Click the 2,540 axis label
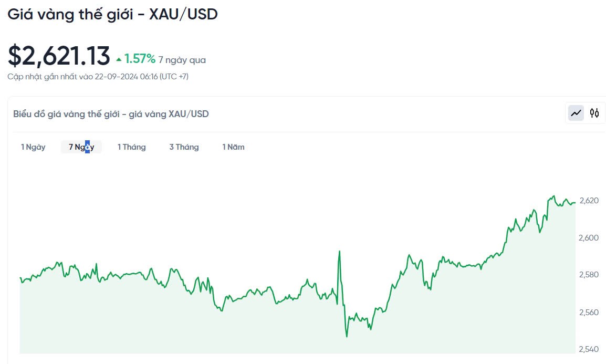 click(589, 349)
